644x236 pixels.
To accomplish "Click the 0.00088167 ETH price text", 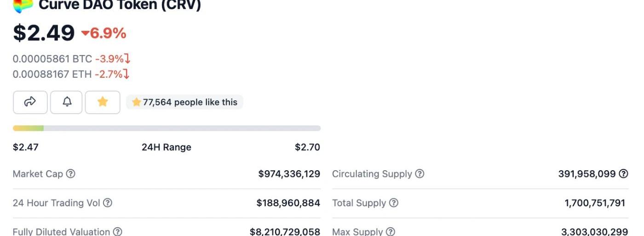I will coord(52,74).
